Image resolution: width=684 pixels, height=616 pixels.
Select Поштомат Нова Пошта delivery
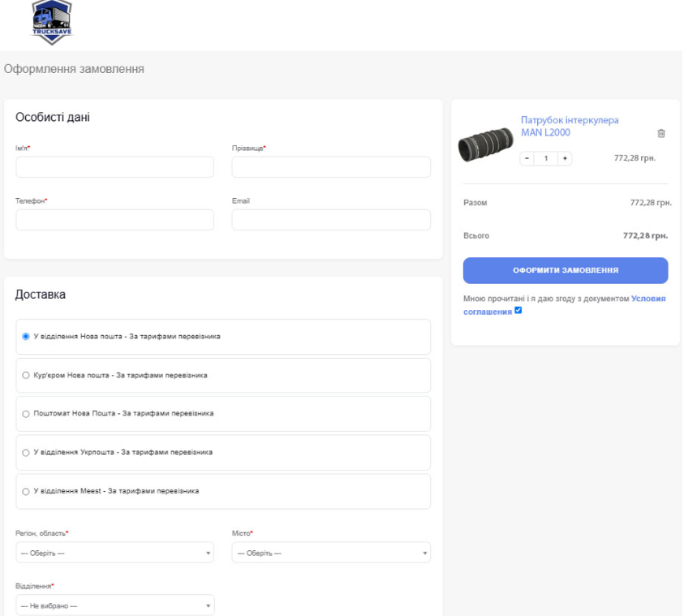coord(26,414)
